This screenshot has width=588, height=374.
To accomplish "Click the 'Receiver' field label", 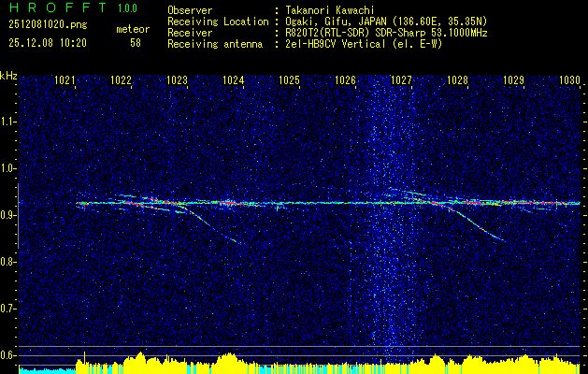I will [190, 33].
